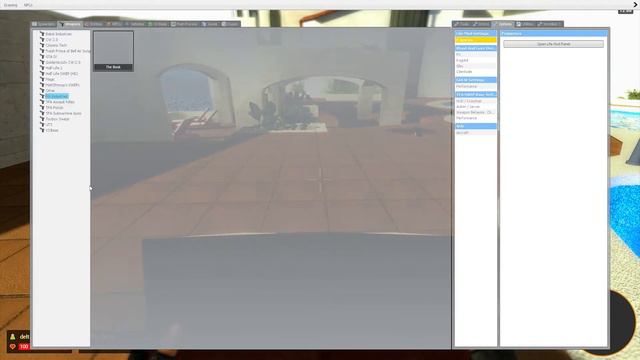Open the Post Process tab

[184, 24]
